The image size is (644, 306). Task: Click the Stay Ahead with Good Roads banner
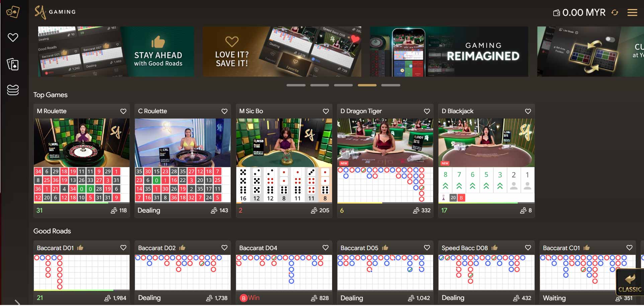[x=116, y=52]
